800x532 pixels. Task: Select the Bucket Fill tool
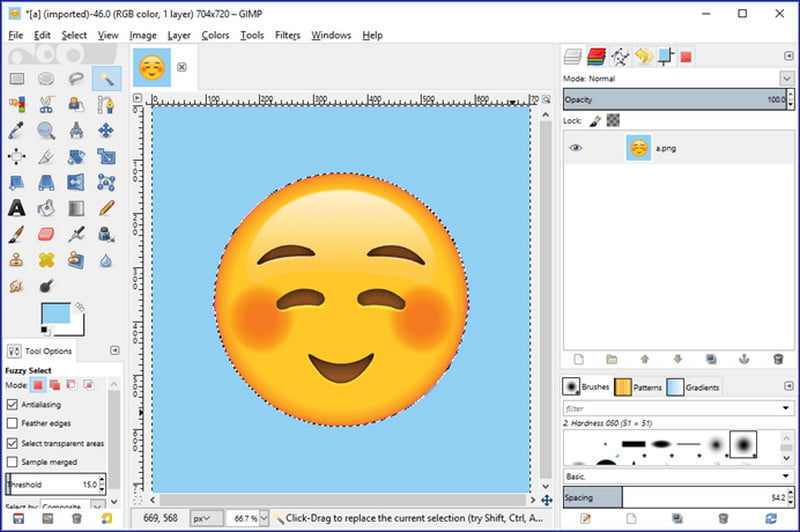(x=46, y=208)
